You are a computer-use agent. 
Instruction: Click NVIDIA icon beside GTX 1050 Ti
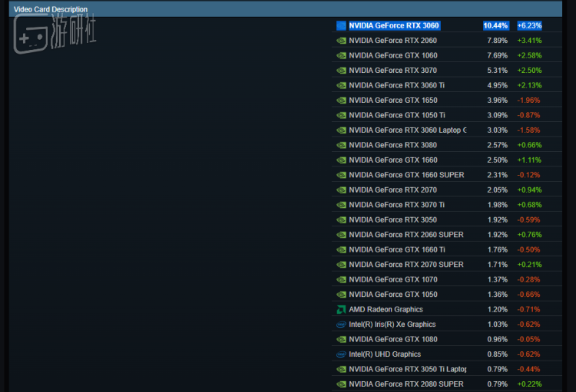point(341,116)
